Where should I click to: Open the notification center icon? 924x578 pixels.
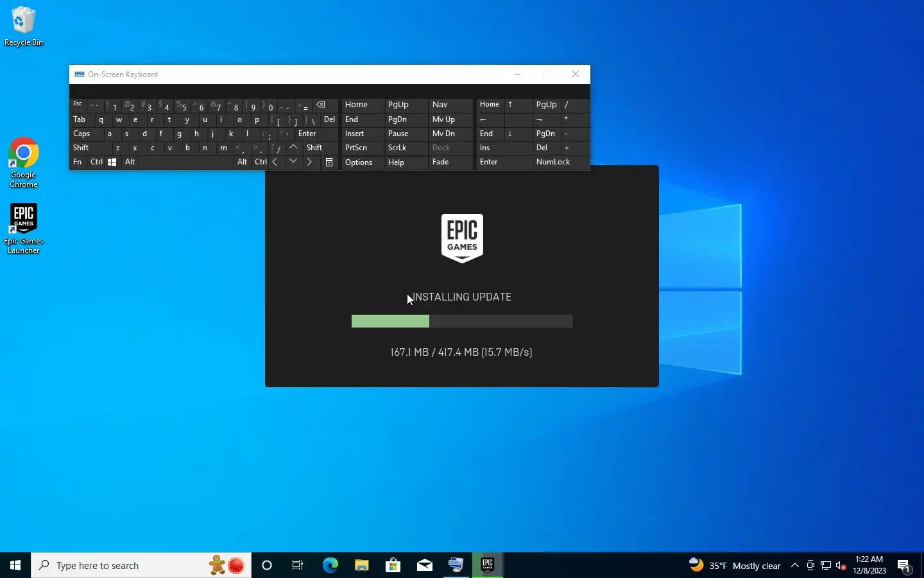tap(904, 566)
